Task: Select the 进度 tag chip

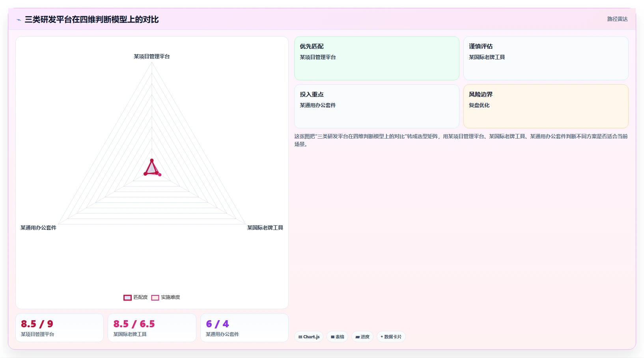Action: click(x=362, y=337)
